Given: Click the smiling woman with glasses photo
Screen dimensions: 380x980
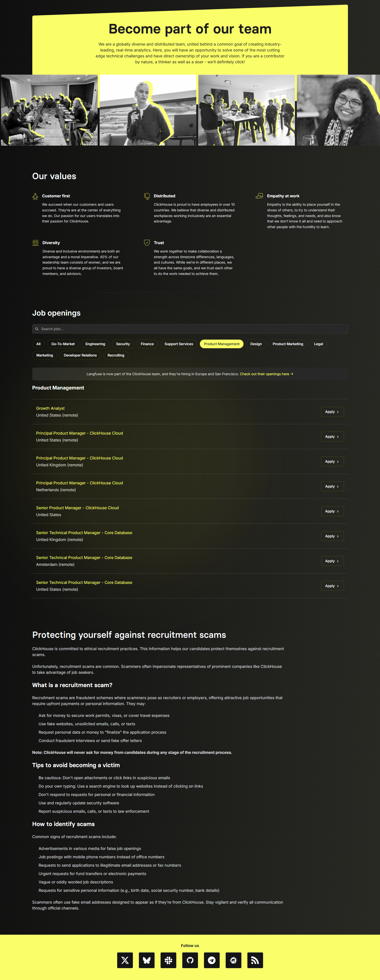Looking at the screenshot, I should (338, 110).
